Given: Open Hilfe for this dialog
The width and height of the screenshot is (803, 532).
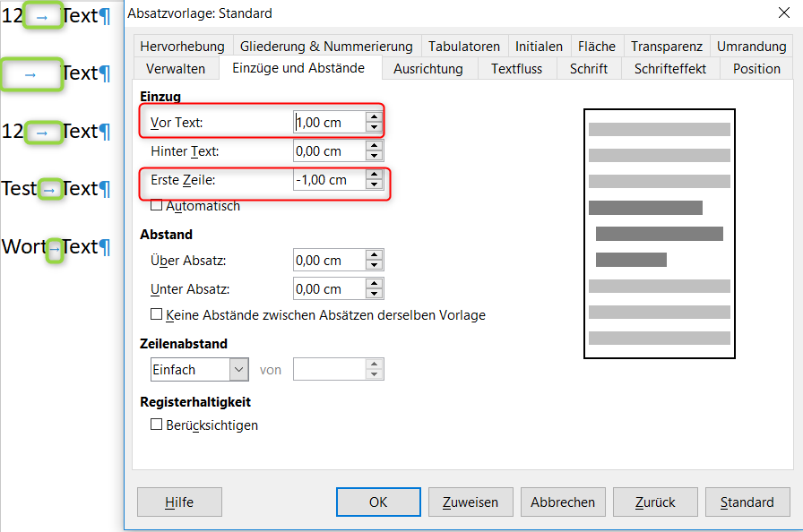Looking at the screenshot, I should [179, 502].
